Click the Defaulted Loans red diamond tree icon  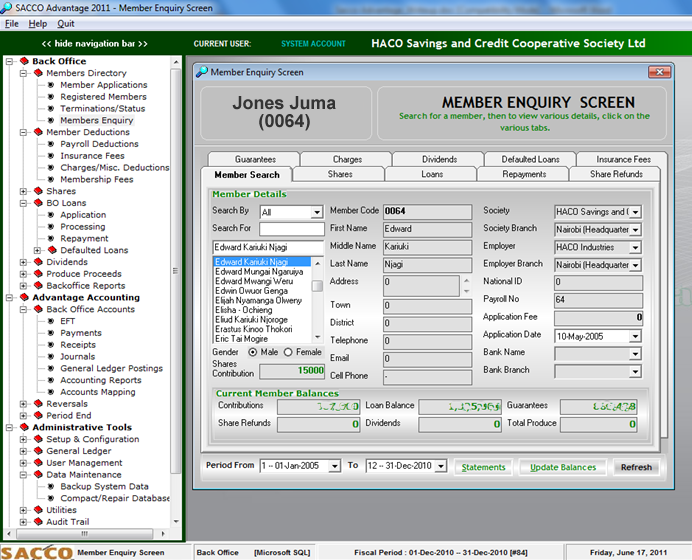53,250
